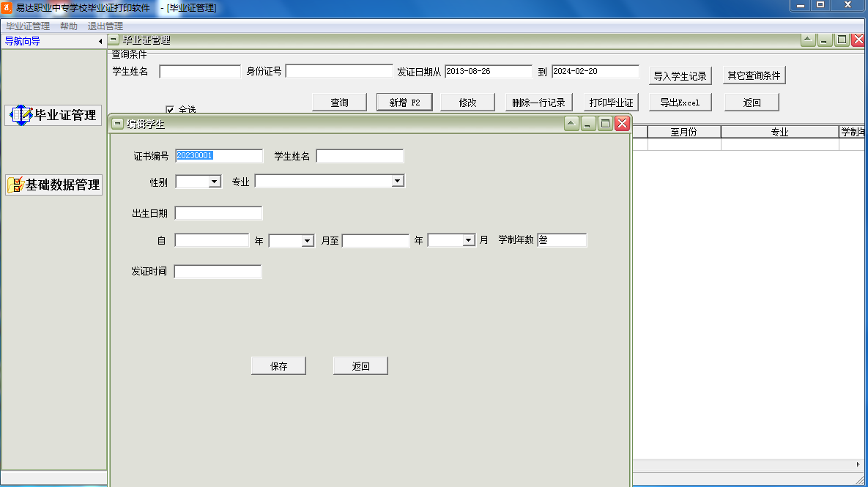Click the 学生姓名 field in the 编辑学生 dialog
The width and height of the screenshot is (868, 487).
[x=360, y=156]
